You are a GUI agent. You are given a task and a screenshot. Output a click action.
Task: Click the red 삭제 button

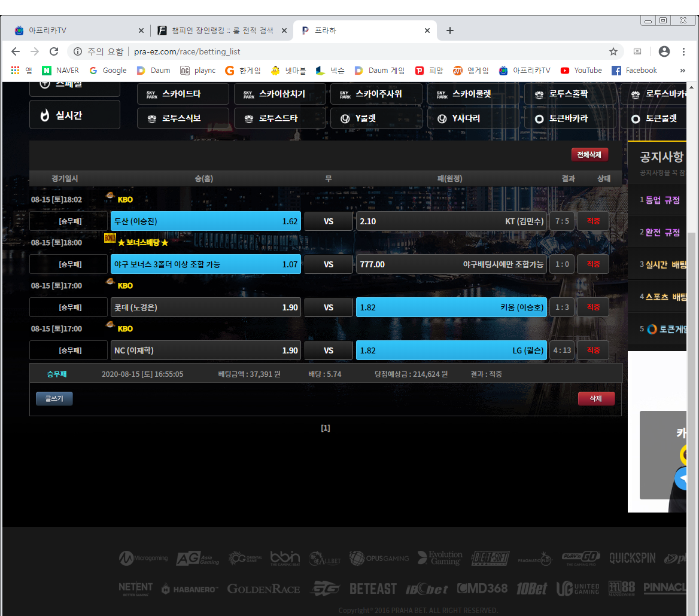tap(596, 399)
